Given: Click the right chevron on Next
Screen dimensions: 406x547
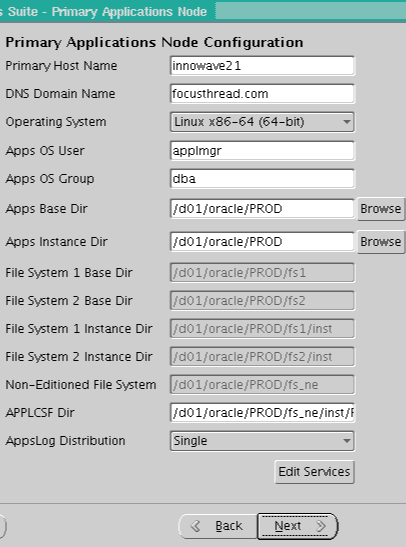Looking at the screenshot, I should [x=321, y=526].
